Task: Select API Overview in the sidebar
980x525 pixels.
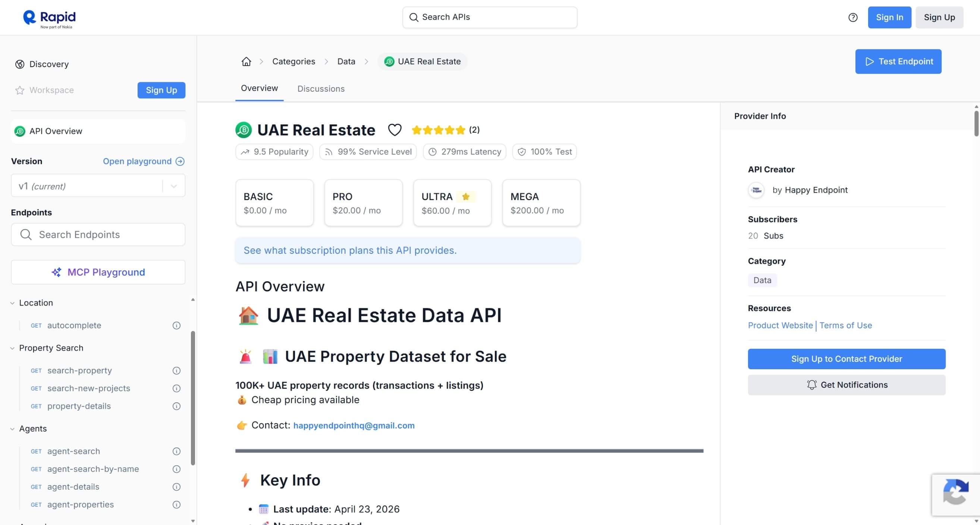Action: click(98, 131)
